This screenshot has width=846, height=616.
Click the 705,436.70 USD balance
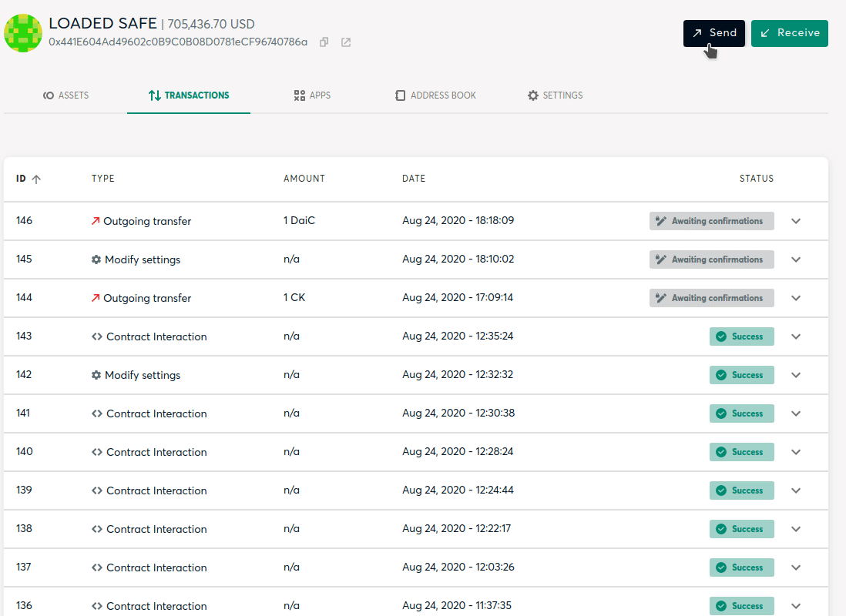coord(211,25)
